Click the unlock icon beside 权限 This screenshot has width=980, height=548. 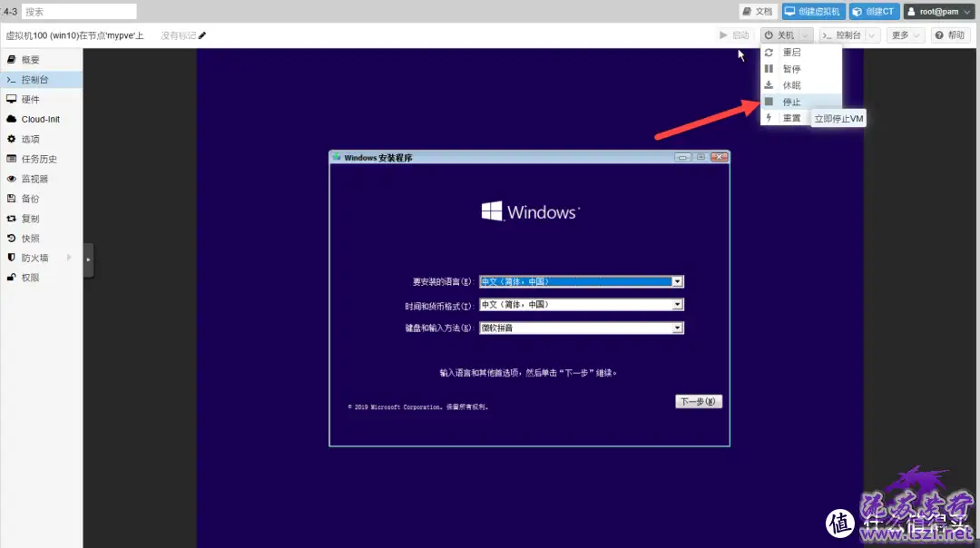click(11, 278)
